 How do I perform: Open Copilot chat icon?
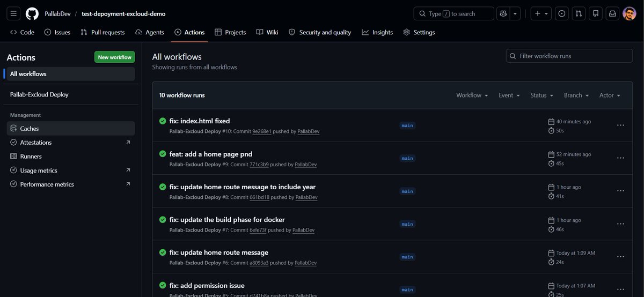click(503, 13)
